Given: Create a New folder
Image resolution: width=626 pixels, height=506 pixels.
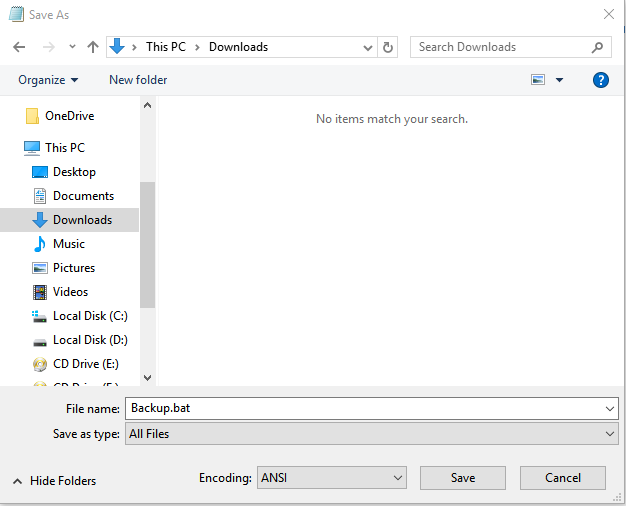Looking at the screenshot, I should (138, 80).
